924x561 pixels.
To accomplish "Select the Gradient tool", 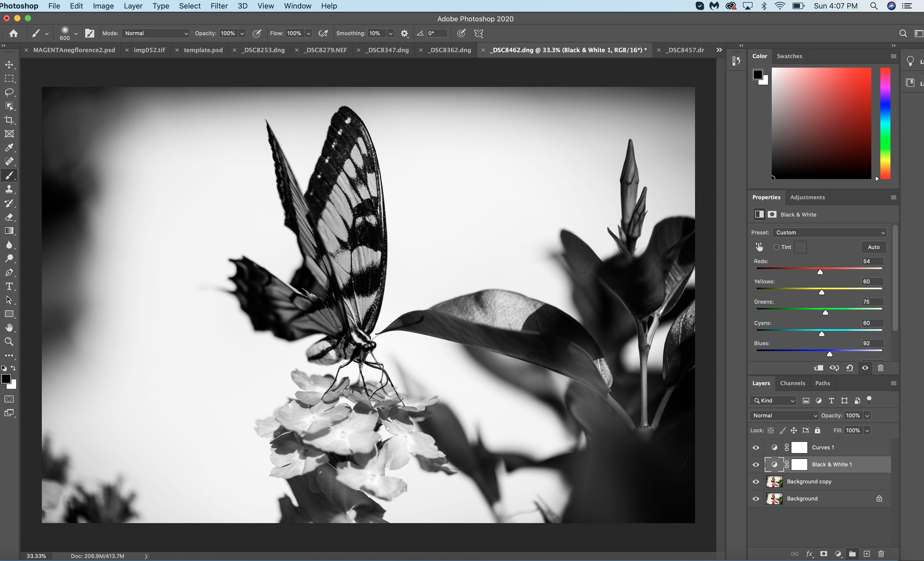I will coord(9,231).
